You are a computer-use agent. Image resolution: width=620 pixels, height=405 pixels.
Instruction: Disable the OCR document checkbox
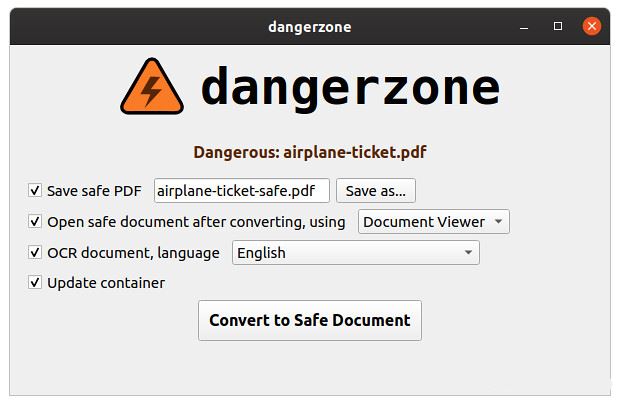[35, 253]
